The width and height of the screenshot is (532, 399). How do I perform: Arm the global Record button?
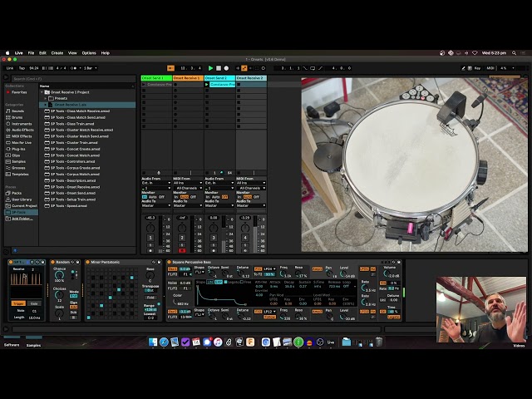tap(226, 68)
